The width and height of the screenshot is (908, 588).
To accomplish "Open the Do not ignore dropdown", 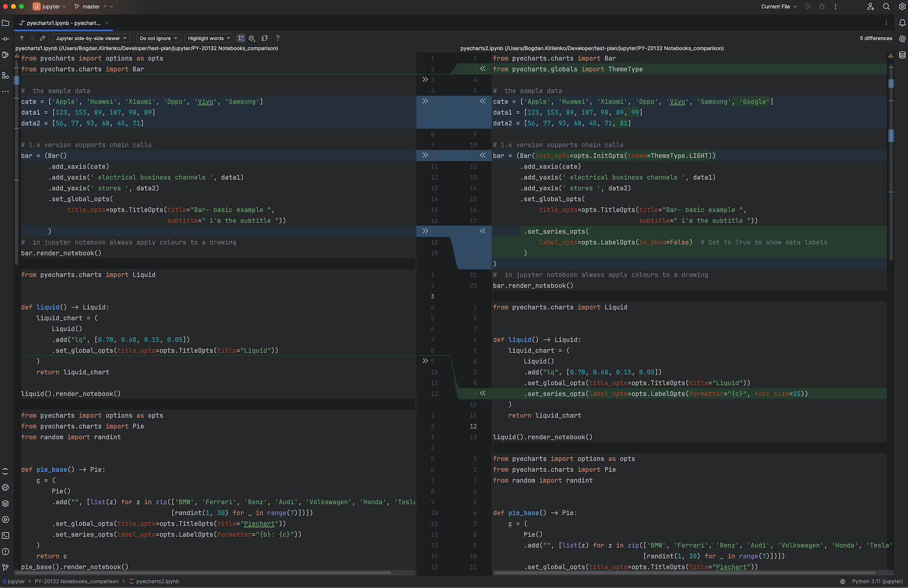I will click(159, 38).
